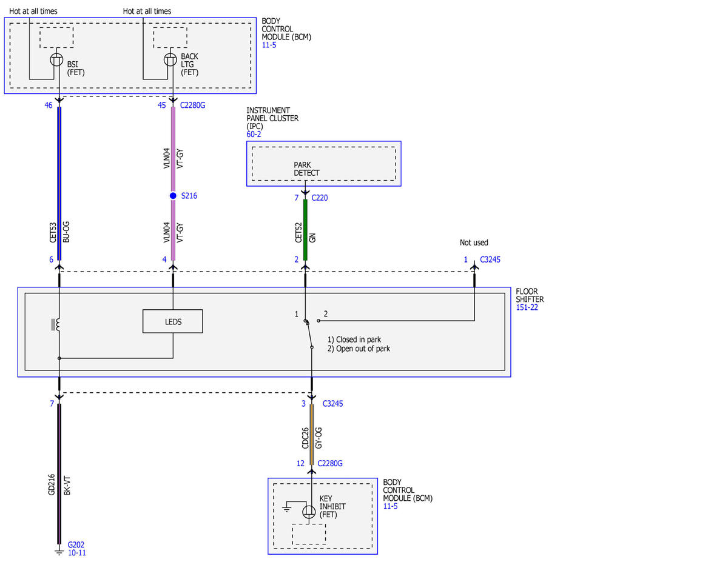The width and height of the screenshot is (728, 562).
Task: Open the 60-2 instrument cluster link
Action: coord(254,135)
